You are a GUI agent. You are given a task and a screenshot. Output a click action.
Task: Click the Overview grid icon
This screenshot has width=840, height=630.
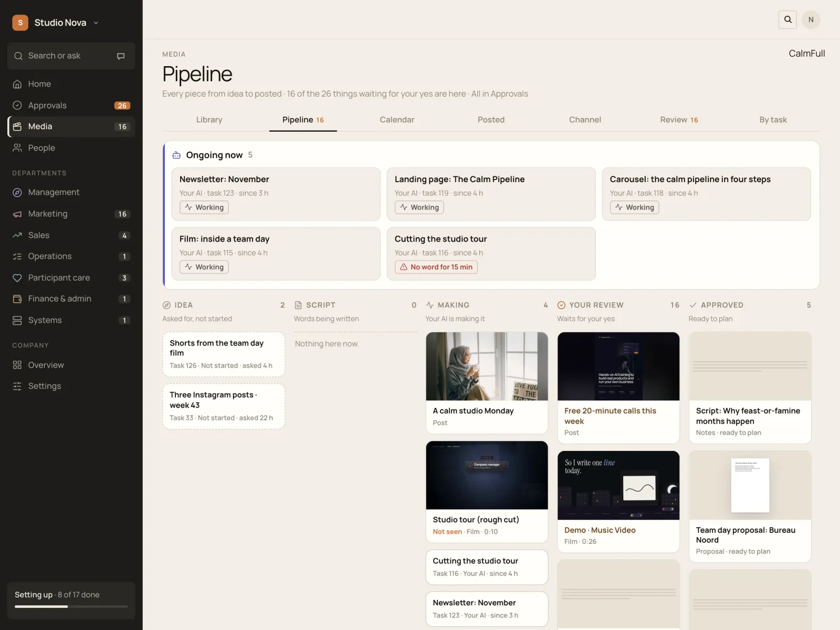pos(17,365)
